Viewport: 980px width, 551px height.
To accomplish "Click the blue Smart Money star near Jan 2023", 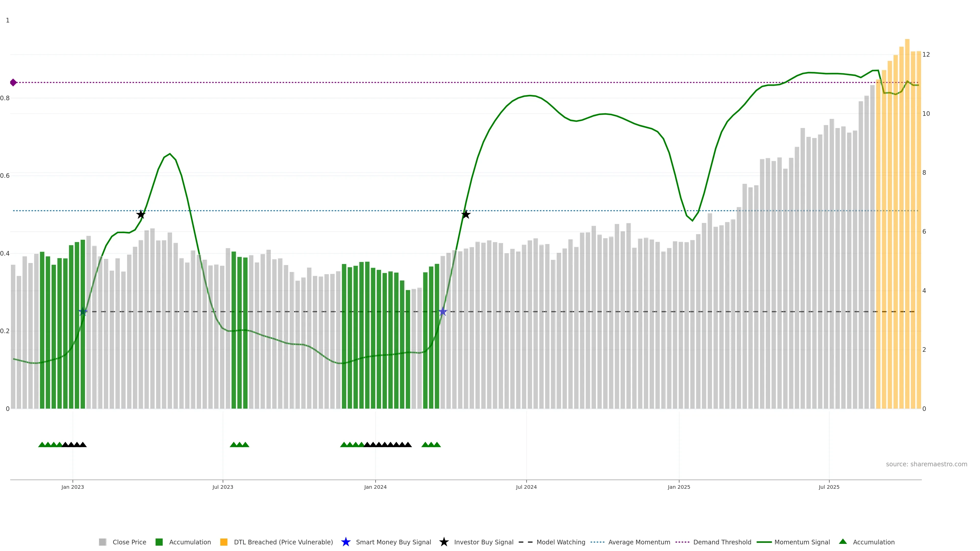I will coord(83,312).
